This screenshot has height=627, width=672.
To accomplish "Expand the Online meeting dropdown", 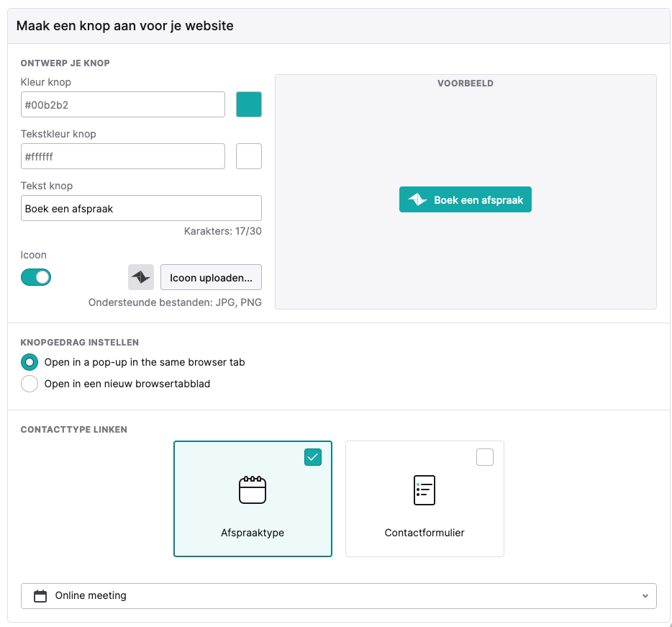I will 339,596.
